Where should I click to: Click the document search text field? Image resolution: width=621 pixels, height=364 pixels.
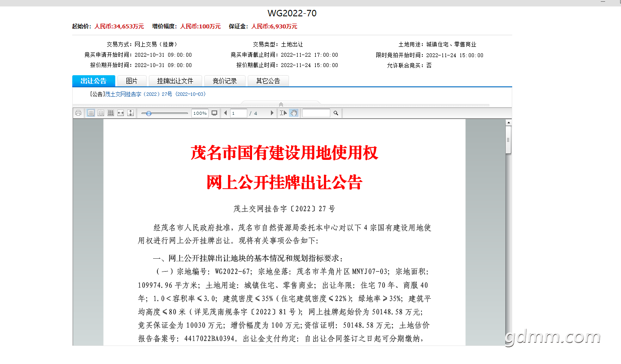click(316, 113)
